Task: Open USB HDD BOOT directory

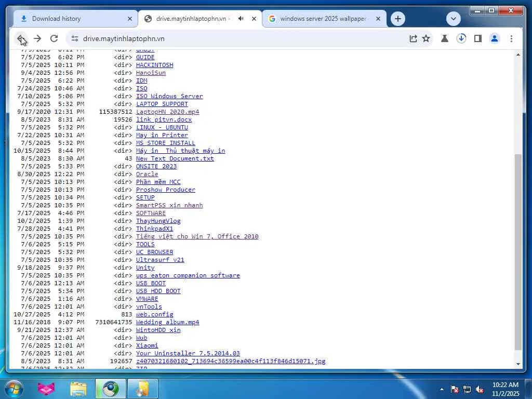Action: click(158, 291)
